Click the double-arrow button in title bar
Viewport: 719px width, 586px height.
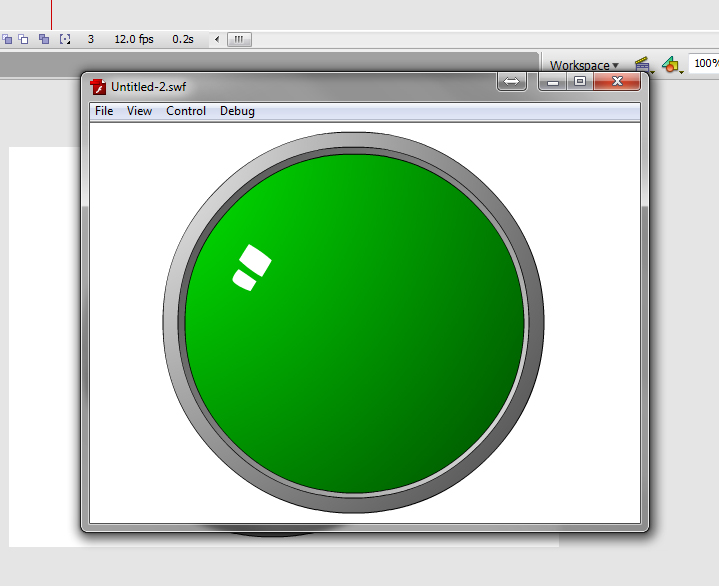click(511, 82)
